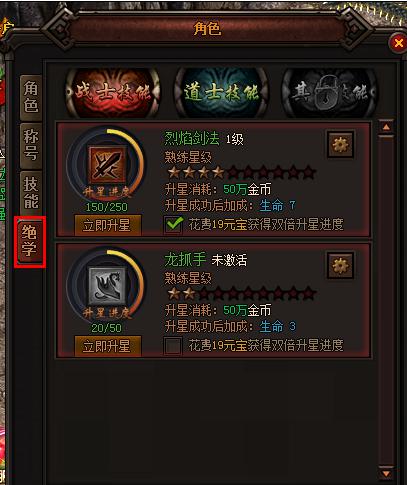Select the red 战士技能 emblem
The height and width of the screenshot is (485, 407).
tap(113, 93)
